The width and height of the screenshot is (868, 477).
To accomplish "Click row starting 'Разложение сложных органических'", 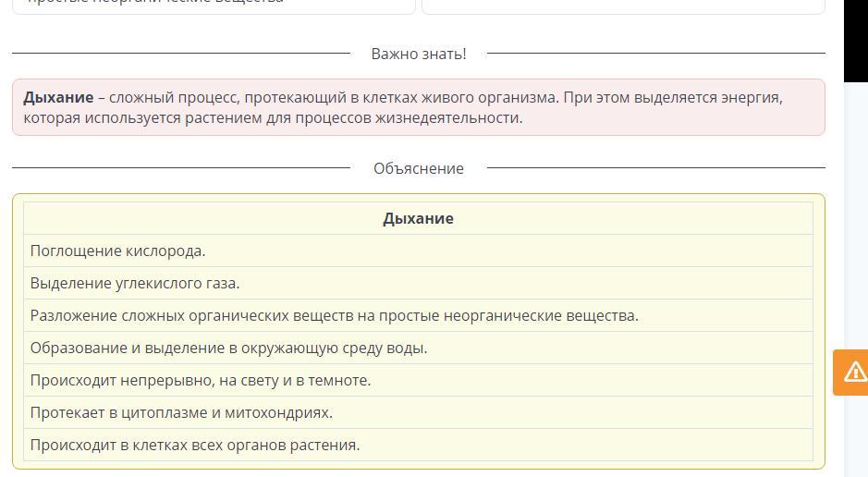I will tap(418, 315).
